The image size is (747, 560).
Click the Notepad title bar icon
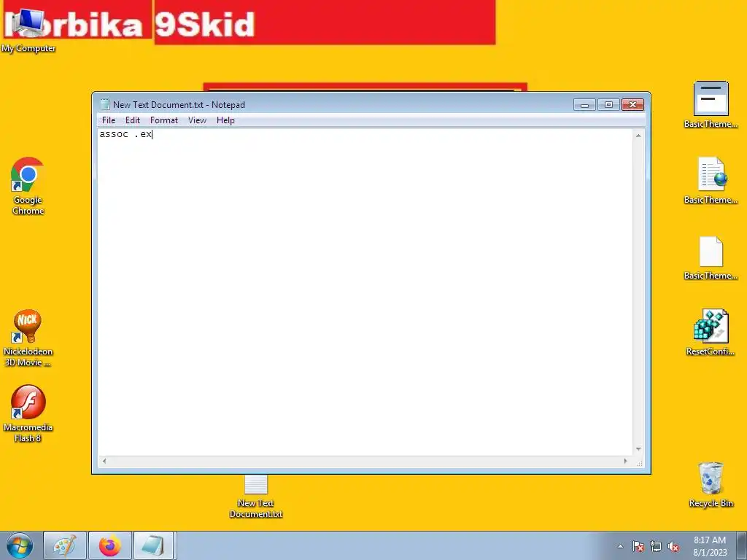tap(104, 104)
